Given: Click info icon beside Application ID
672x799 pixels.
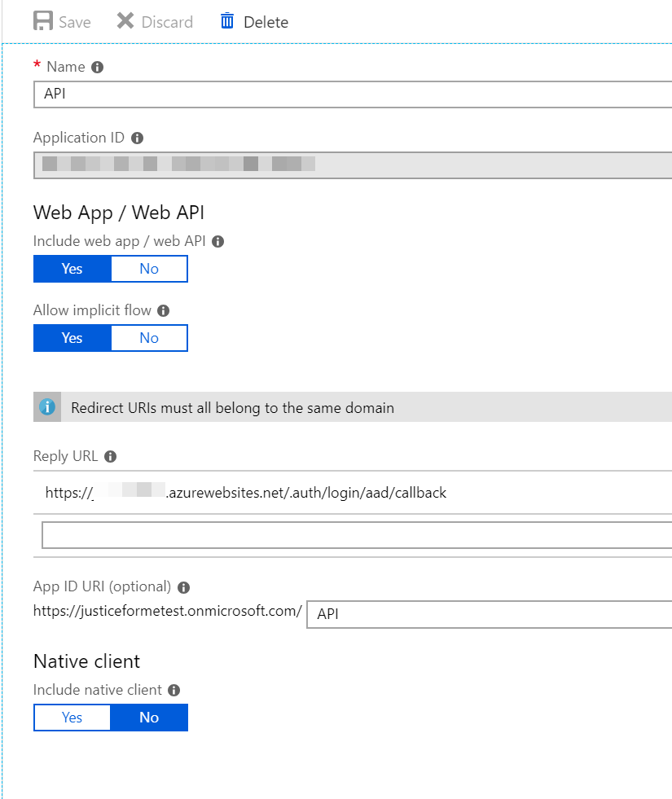Looking at the screenshot, I should pyautogui.click(x=137, y=138).
